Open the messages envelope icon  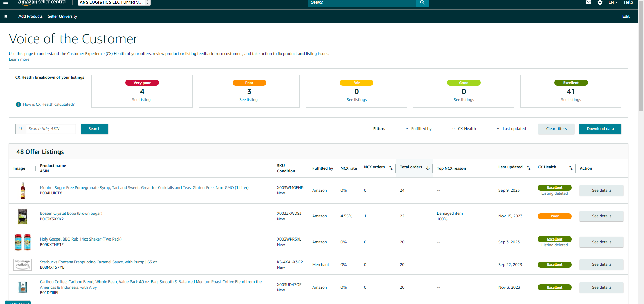pyautogui.click(x=589, y=2)
